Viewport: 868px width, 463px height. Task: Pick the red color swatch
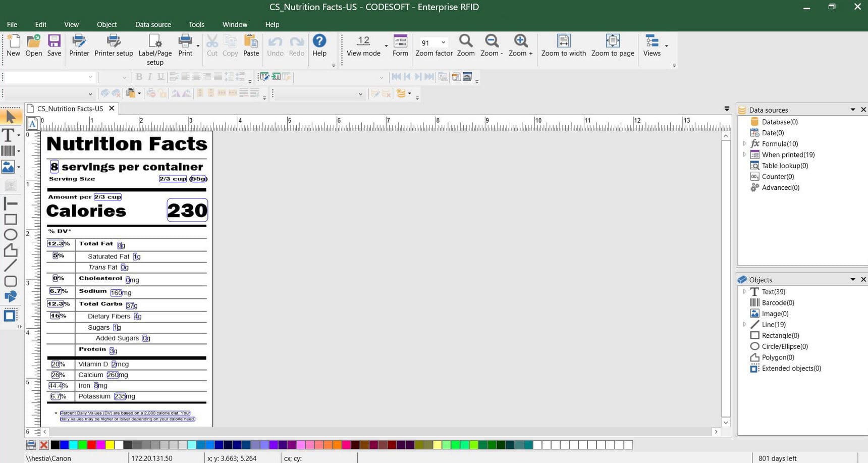coord(92,445)
